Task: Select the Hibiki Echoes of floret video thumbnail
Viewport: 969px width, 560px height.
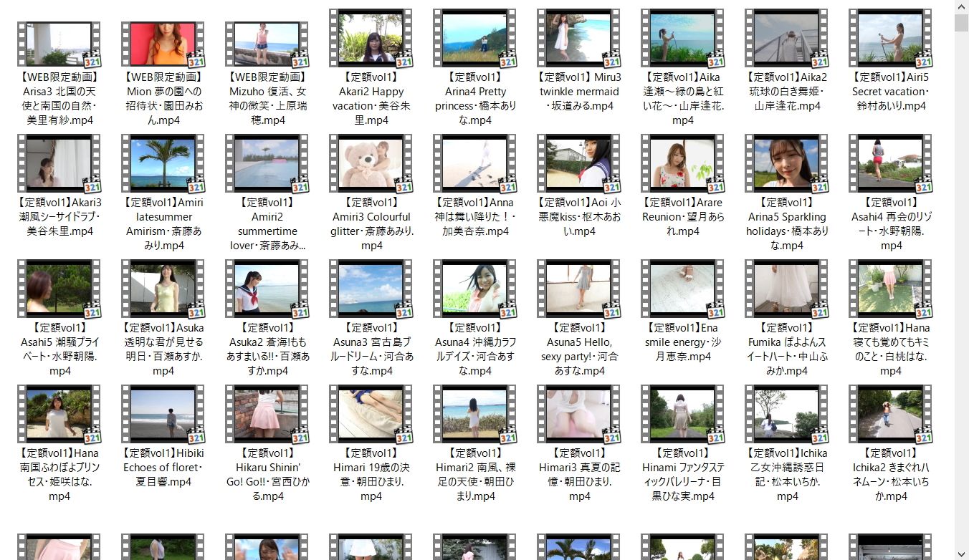Action: coord(163,414)
